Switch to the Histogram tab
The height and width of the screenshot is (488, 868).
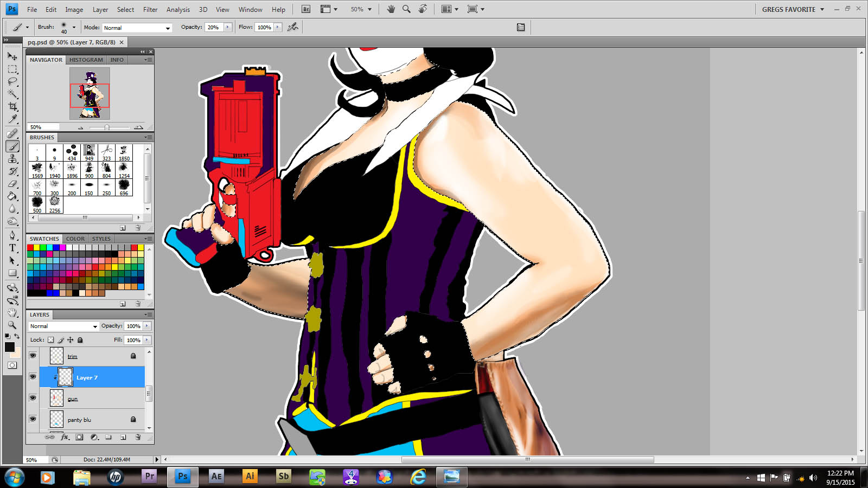pyautogui.click(x=86, y=60)
